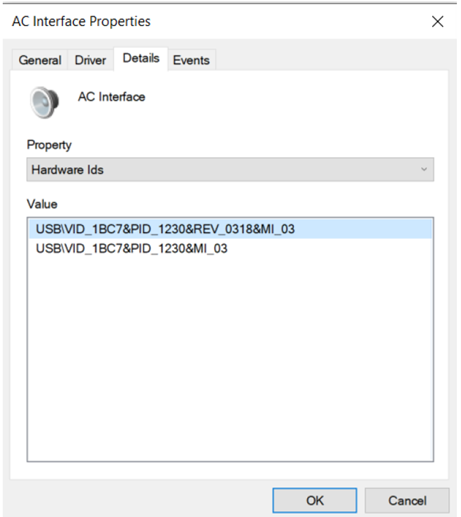Click the chevron arrow on the Property dropdown
This screenshot has height=517, width=461.
(424, 169)
